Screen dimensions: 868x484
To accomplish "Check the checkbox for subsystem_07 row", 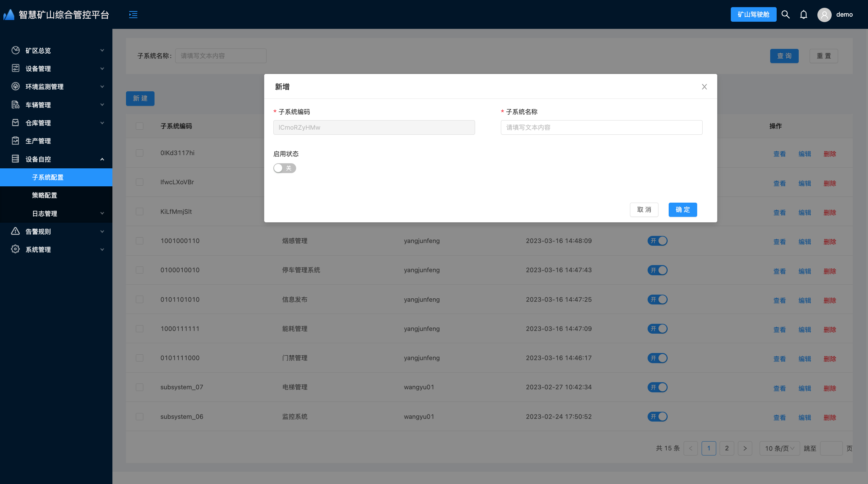I will 140,387.
